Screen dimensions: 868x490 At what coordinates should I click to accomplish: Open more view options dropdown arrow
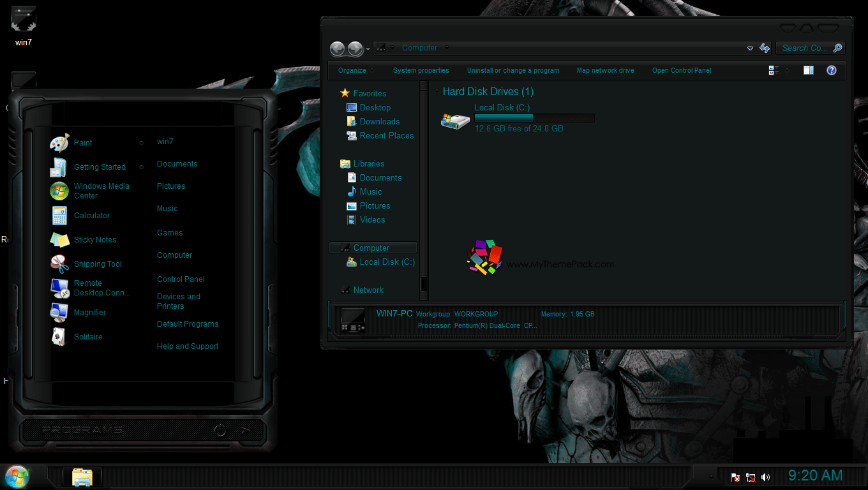pyautogui.click(x=787, y=70)
